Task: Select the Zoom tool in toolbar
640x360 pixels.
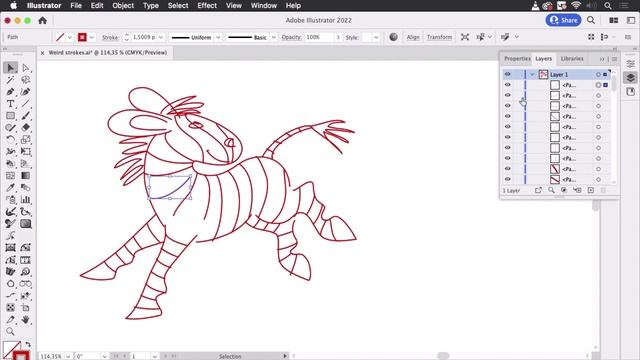Action: pyautogui.click(x=11, y=331)
